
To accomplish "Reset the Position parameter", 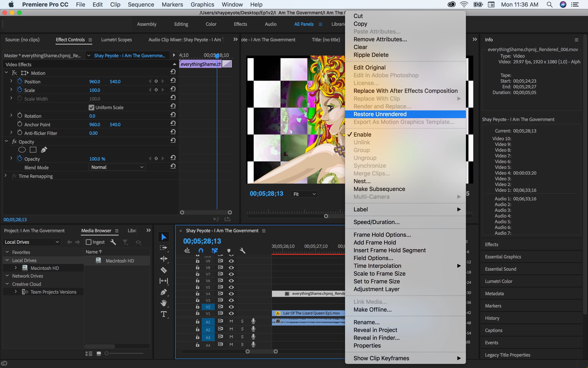I will (x=173, y=81).
